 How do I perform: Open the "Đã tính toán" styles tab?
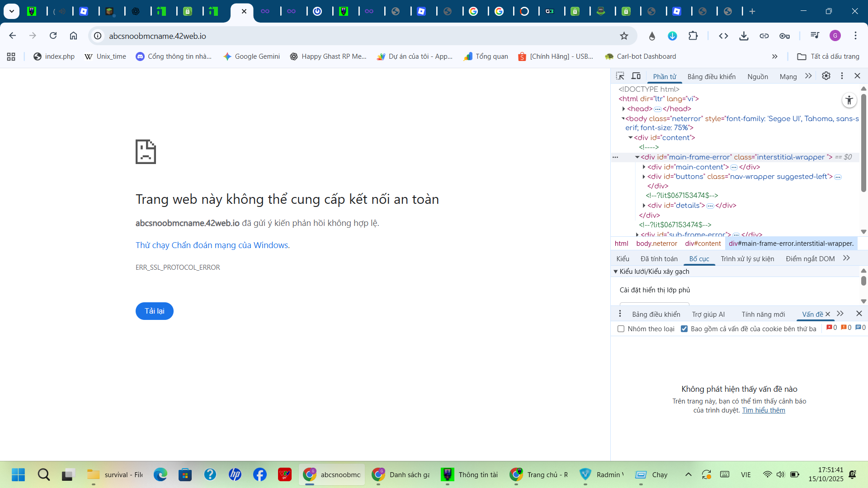[659, 259]
